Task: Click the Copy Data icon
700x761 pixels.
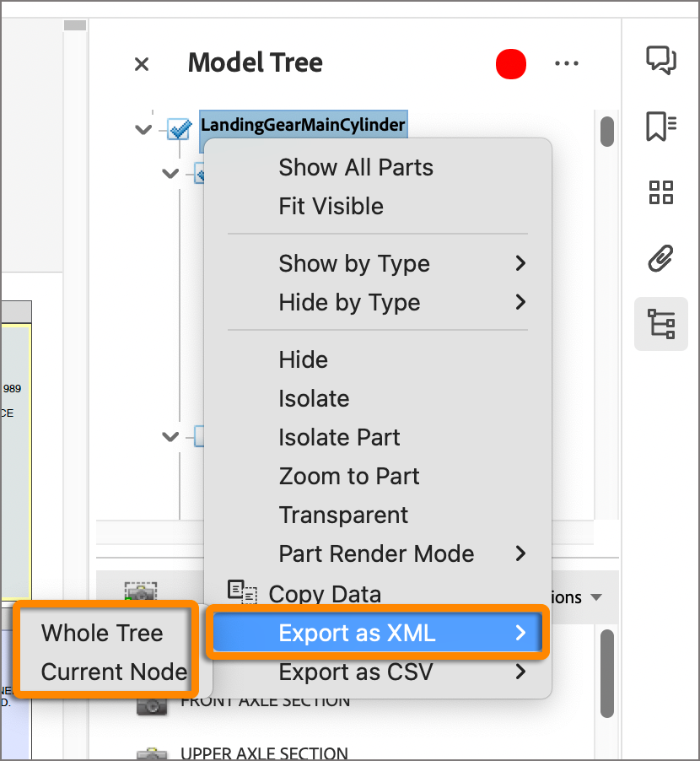Action: pyautogui.click(x=243, y=593)
